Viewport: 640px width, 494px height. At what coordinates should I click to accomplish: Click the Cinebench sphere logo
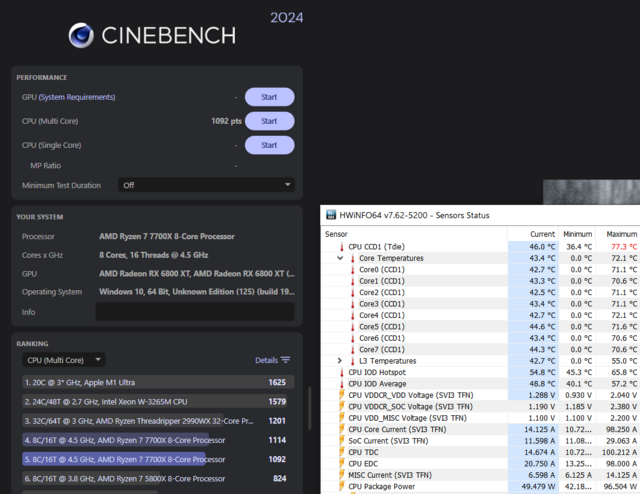[x=81, y=36]
